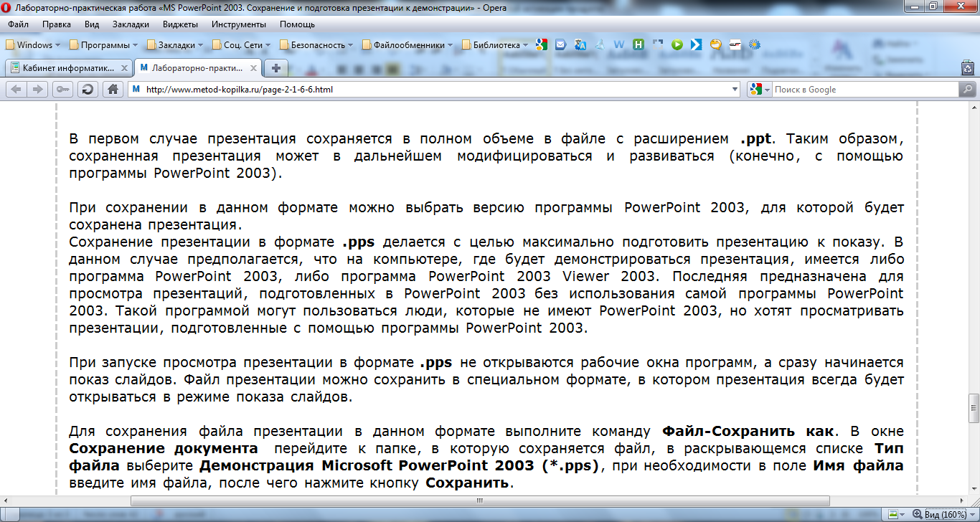Click the magnifier search button in Google field
This screenshot has height=522, width=980.
click(x=967, y=90)
